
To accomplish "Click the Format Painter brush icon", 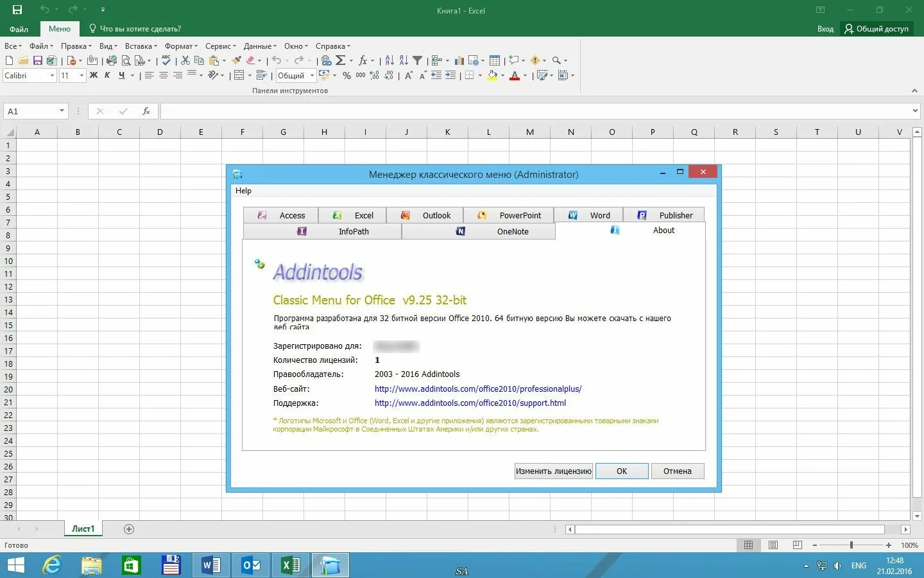I will pos(237,60).
